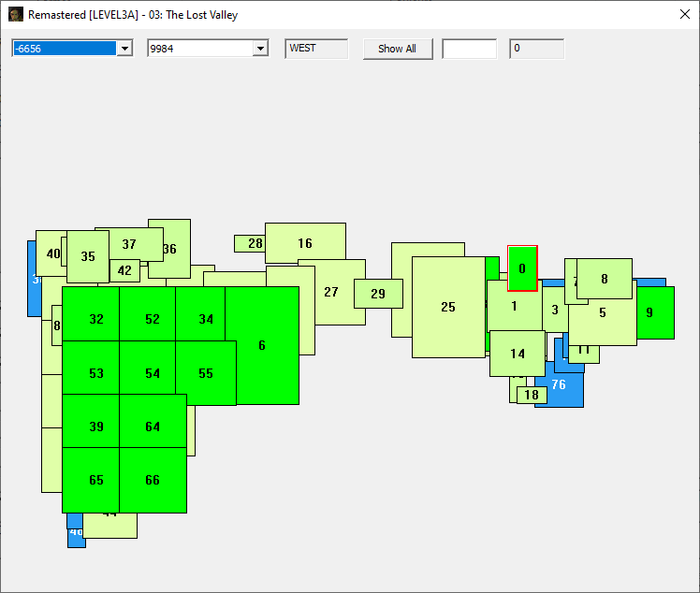Select room 42 small block

pos(124,270)
